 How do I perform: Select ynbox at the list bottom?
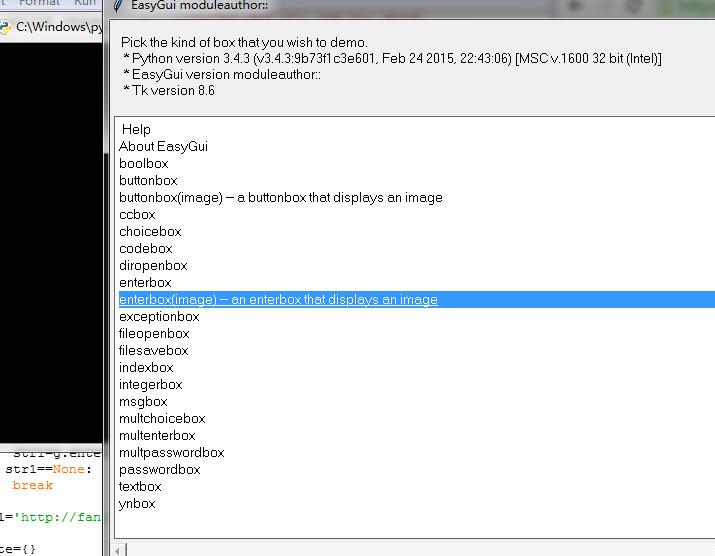(x=137, y=504)
